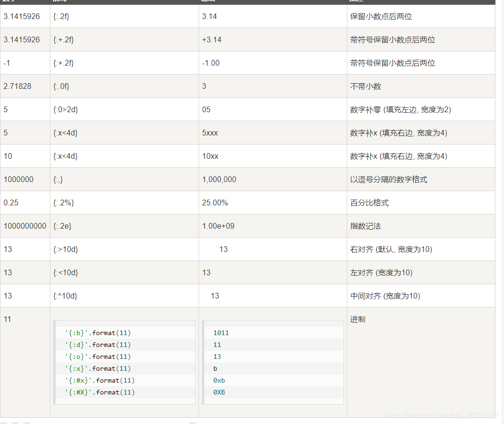
Task: Select the 1011 binary output line
Action: [221, 333]
